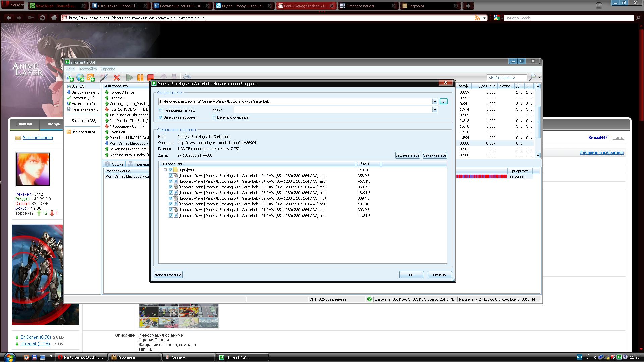644x362 pixels.
Task: Open the save path dropdown arrow
Action: click(x=435, y=101)
